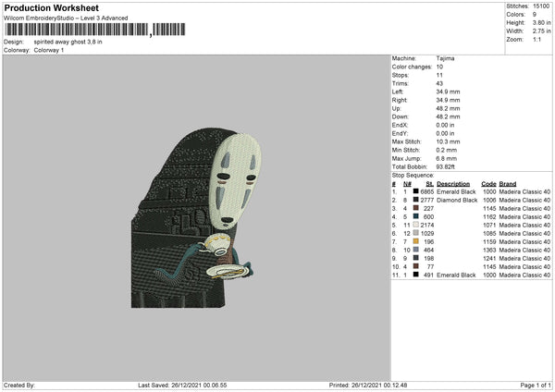Click the 'Brand' column header
555x392 pixels.
[508, 184]
